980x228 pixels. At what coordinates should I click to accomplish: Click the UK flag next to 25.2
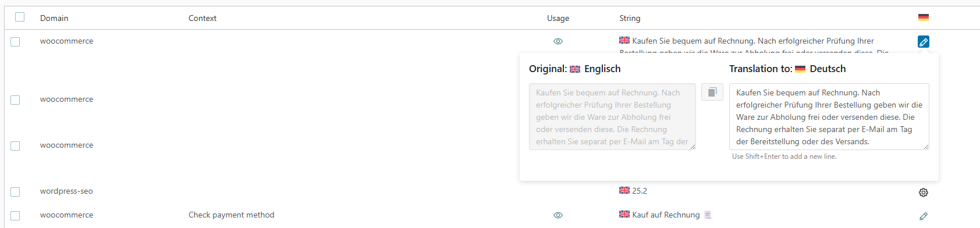(x=624, y=190)
